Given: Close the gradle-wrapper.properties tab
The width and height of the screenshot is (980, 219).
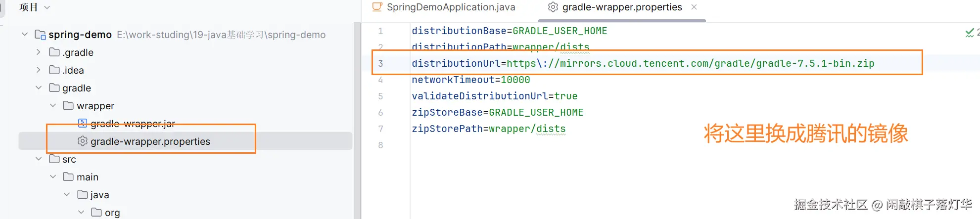Looking at the screenshot, I should [694, 7].
